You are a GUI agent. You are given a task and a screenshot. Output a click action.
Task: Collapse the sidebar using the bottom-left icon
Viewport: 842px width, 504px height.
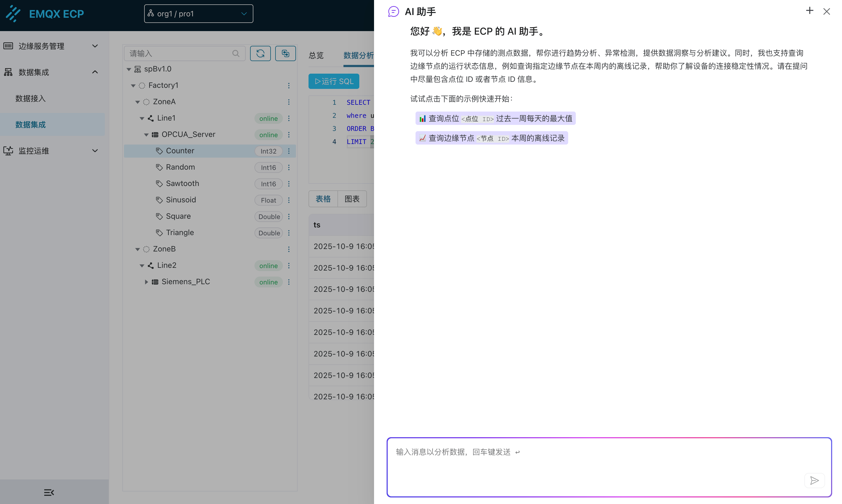pyautogui.click(x=49, y=492)
